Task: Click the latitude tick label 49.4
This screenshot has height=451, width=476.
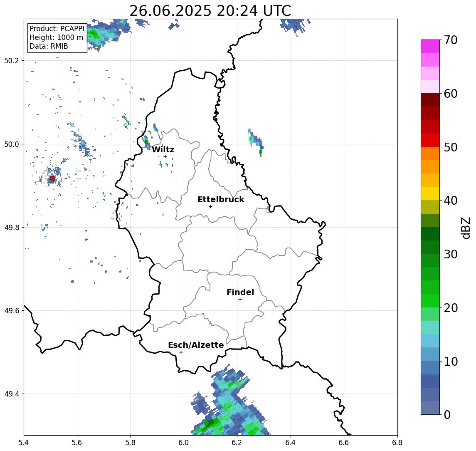Action: (12, 394)
